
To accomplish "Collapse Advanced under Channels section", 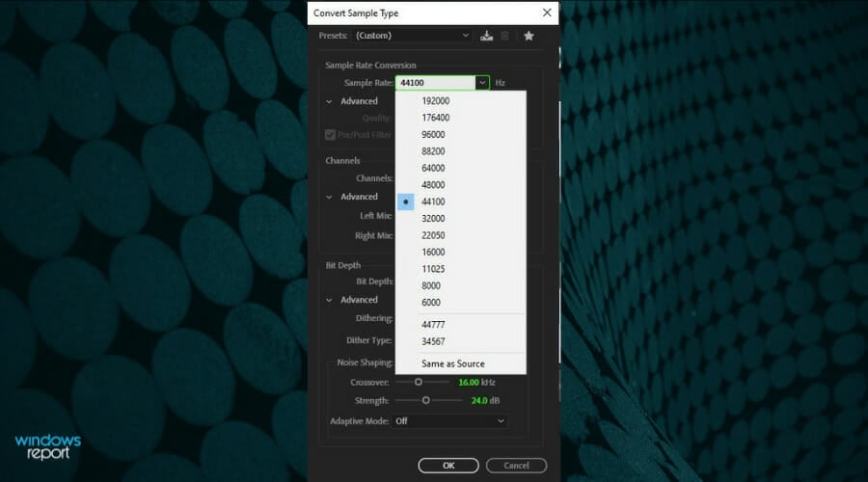I will (x=329, y=197).
